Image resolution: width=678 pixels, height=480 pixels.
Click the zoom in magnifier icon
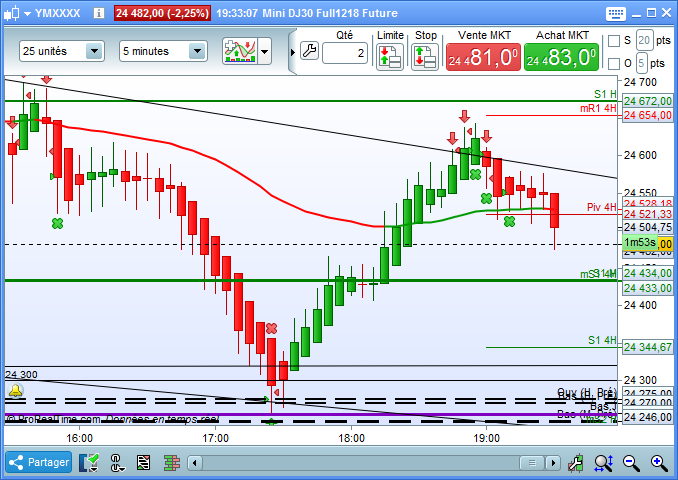point(659,463)
